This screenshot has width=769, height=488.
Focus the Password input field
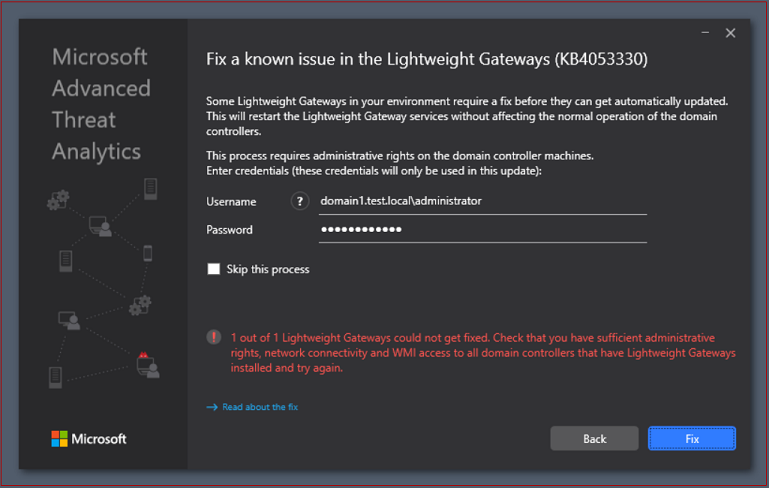(483, 230)
